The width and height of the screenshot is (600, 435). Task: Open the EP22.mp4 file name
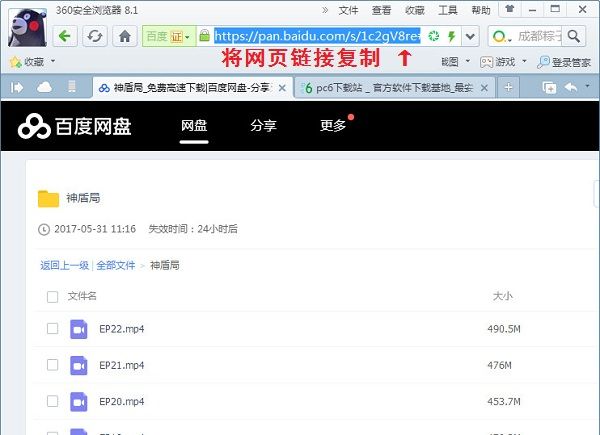pos(122,329)
